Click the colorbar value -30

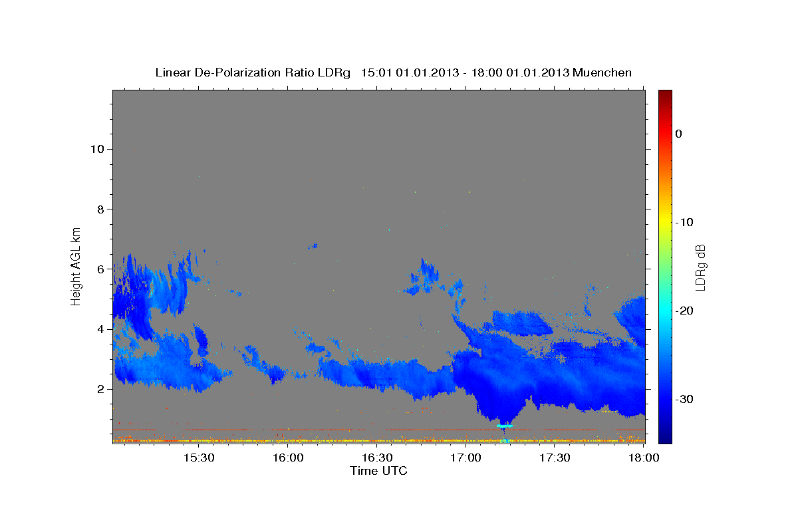[685, 399]
